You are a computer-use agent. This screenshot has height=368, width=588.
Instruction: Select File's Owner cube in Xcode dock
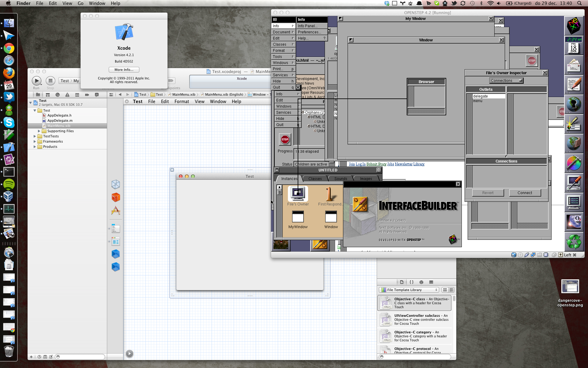(x=116, y=184)
